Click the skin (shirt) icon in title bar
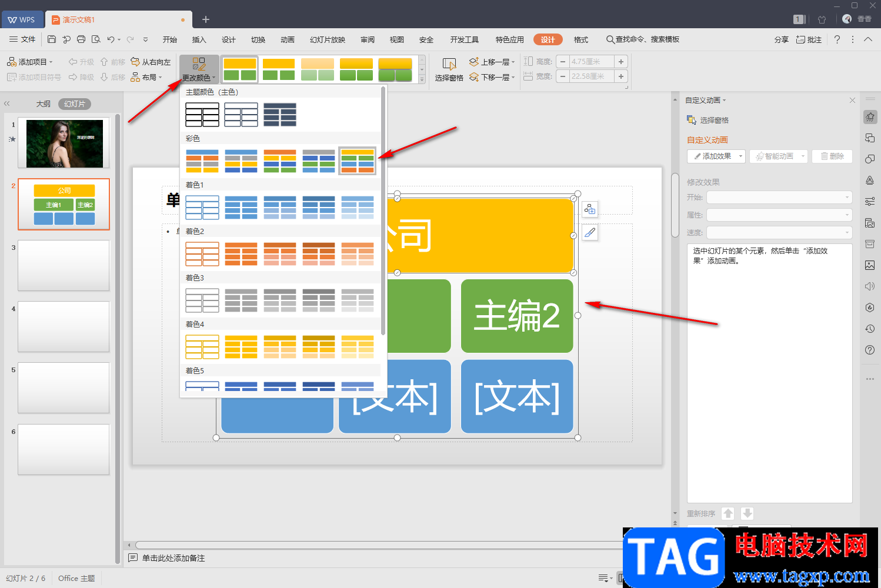The image size is (881, 588). [822, 19]
